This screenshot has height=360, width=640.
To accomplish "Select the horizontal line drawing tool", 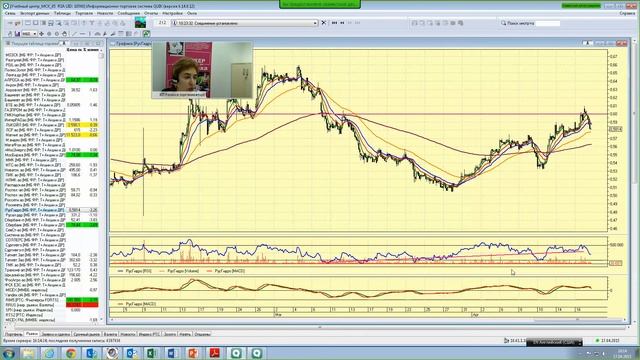I will tap(82, 34).
